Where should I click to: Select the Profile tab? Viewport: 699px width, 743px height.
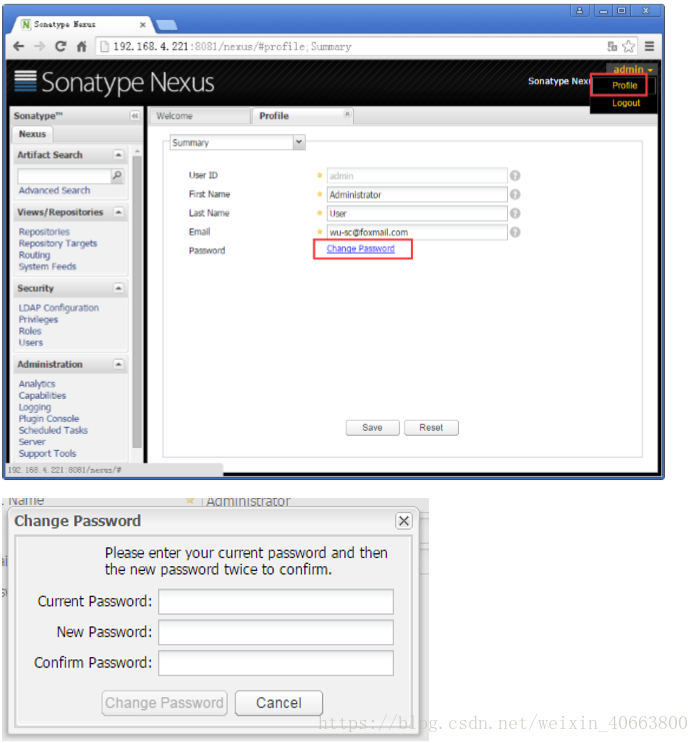coord(302,116)
